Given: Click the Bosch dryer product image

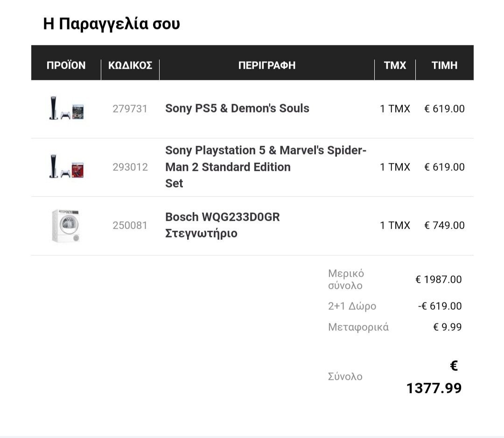Looking at the screenshot, I should (x=66, y=226).
